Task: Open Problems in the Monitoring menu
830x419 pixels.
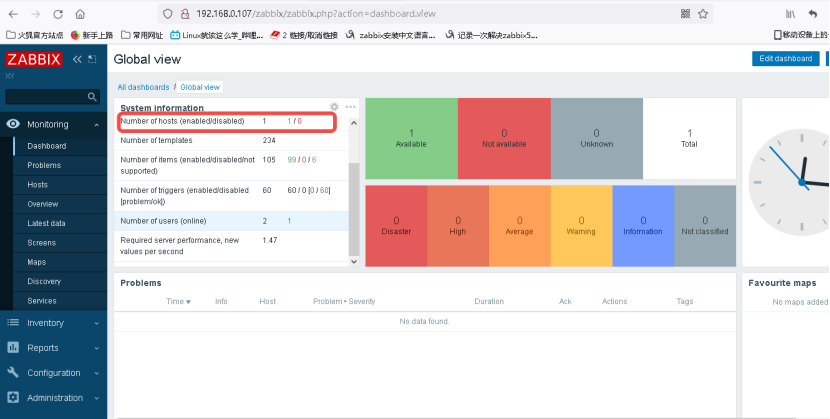Action: 59,165
